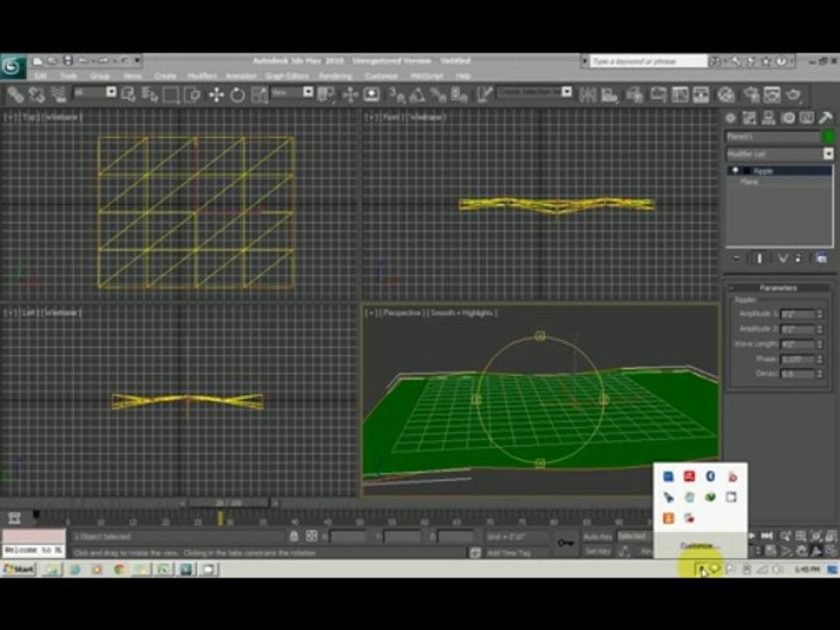This screenshot has height=630, width=840.
Task: Switch to the Hierarchy command panel tab
Action: coord(768,118)
